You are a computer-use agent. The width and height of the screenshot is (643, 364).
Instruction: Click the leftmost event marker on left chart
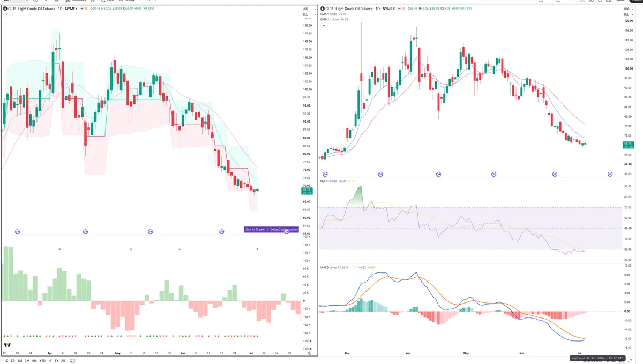click(17, 231)
